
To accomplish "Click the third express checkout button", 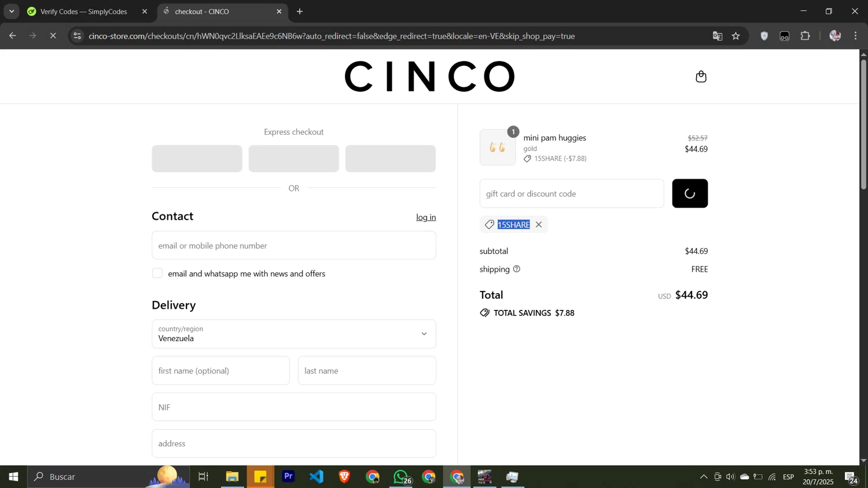I will click(391, 158).
